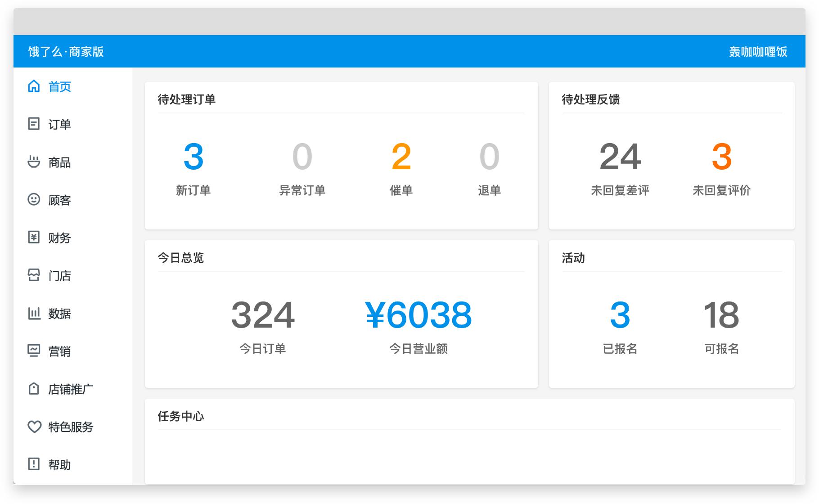Click the smiley face icon beside 顾客
Viewport: 819px width, 504px height.
pos(34,199)
